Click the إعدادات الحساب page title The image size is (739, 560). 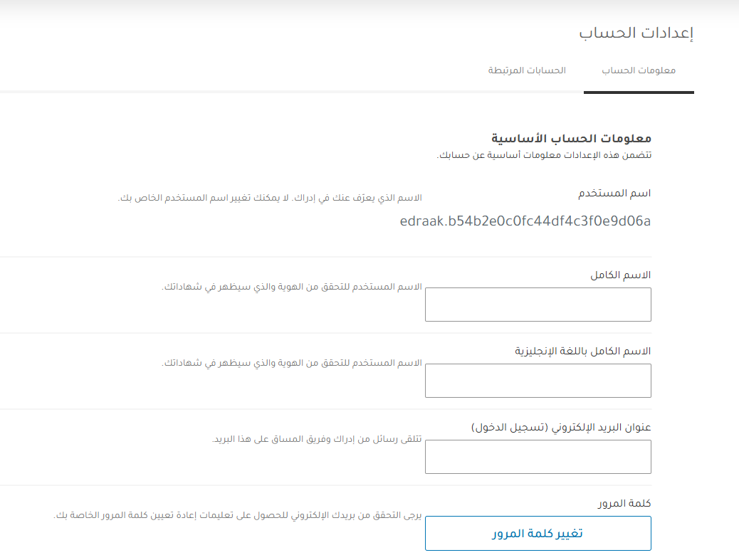[x=636, y=33]
